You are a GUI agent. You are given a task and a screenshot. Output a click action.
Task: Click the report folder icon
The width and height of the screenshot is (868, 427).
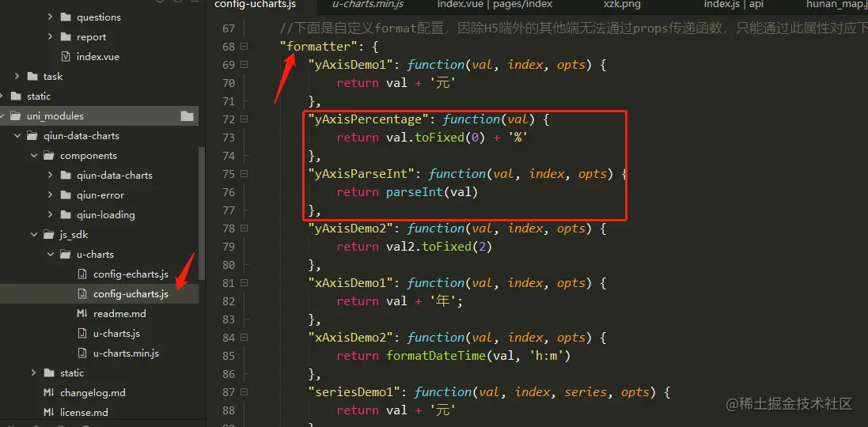click(66, 37)
